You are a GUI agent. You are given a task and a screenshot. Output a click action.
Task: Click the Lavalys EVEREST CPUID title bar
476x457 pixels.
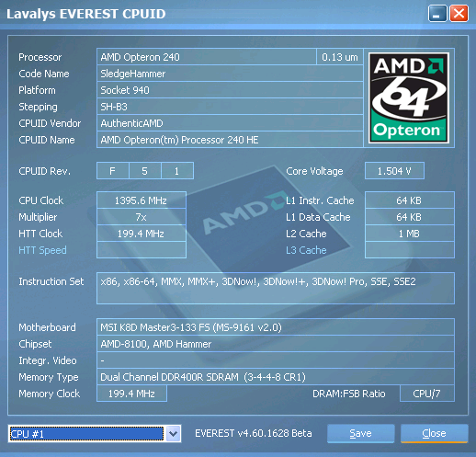[x=214, y=14]
